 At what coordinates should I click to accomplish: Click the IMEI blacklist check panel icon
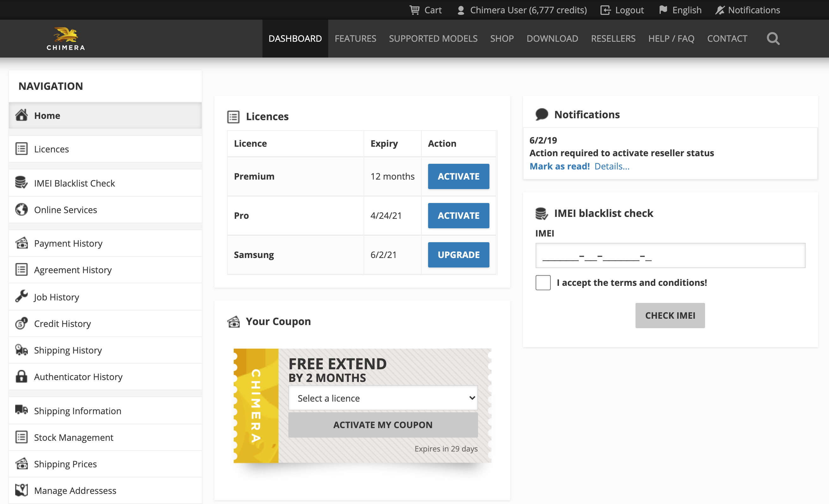click(542, 213)
